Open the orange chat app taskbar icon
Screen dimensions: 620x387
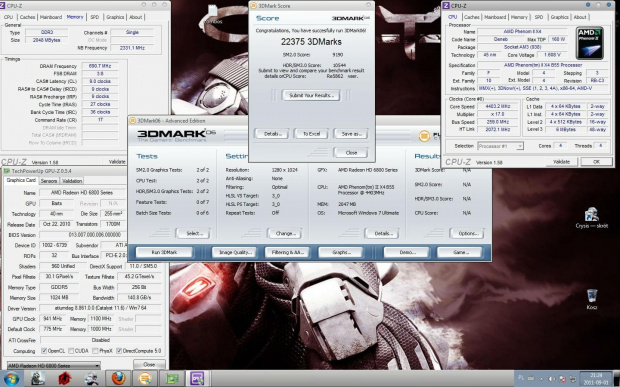pos(145,378)
